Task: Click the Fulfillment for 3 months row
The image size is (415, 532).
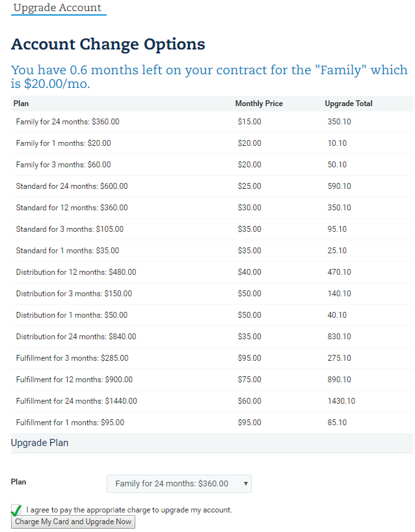Action: coord(72,358)
